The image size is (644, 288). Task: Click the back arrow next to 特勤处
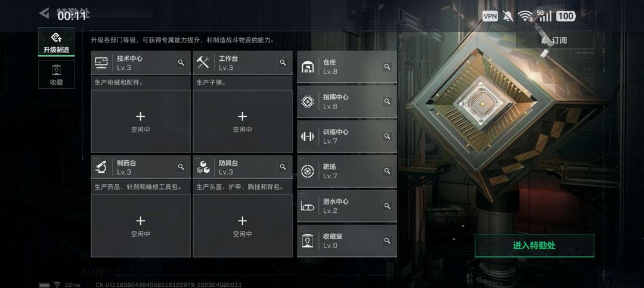click(44, 13)
